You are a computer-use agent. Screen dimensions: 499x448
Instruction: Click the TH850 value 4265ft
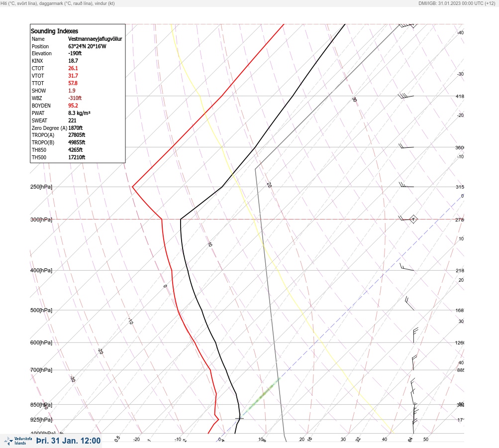click(x=76, y=150)
